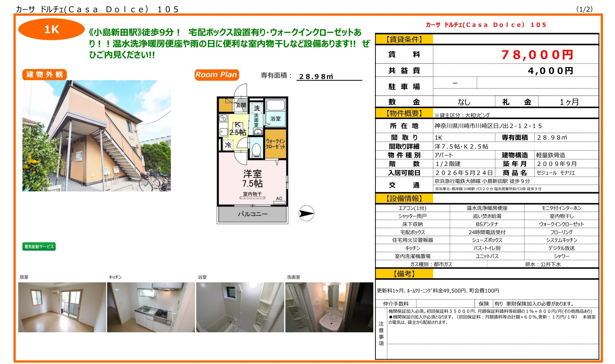The width and height of the screenshot is (615, 364).
Task: Select the 建物外観 label badge
Action: tap(45, 75)
